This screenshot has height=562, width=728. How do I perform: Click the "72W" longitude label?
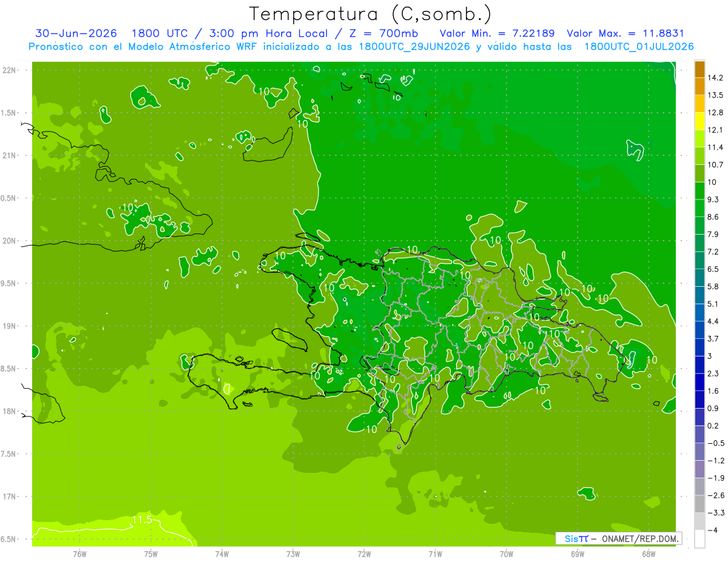(364, 554)
